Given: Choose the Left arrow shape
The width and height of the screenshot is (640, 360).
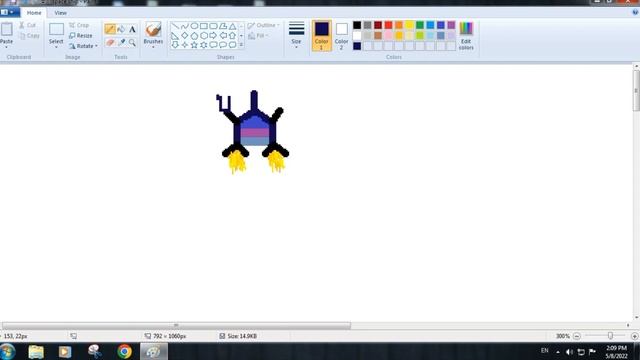Looking at the screenshot, I should pos(223,36).
